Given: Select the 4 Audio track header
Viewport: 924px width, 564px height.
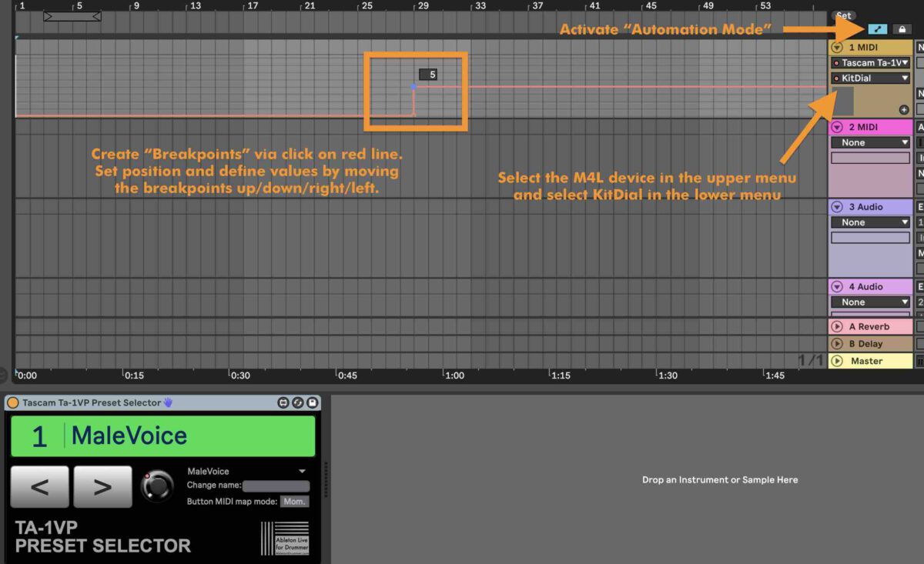Looking at the screenshot, I should [871, 287].
